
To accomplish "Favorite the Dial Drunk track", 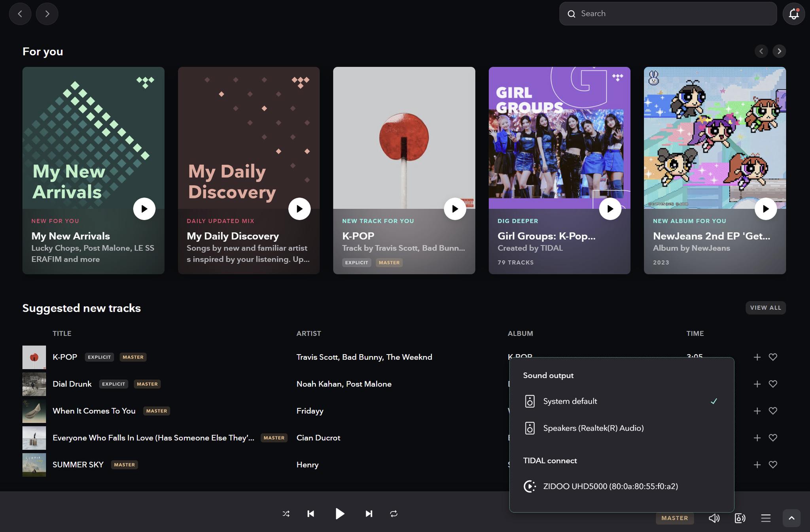I will (773, 384).
